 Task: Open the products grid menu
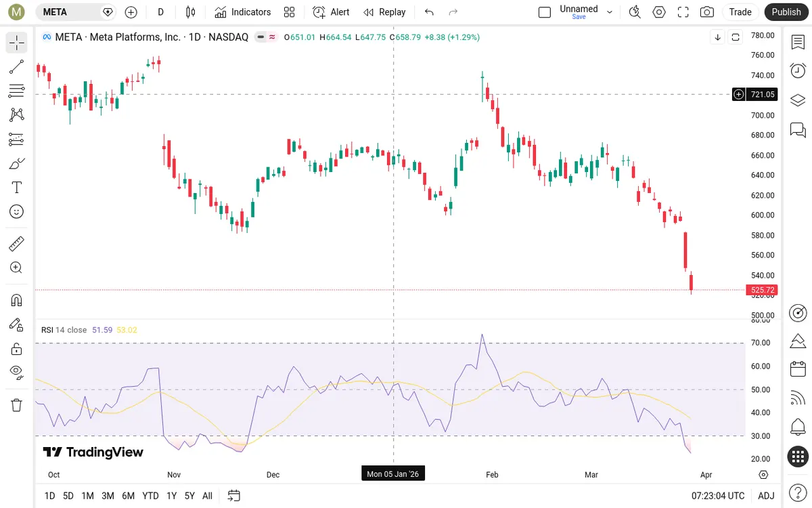[x=798, y=457]
